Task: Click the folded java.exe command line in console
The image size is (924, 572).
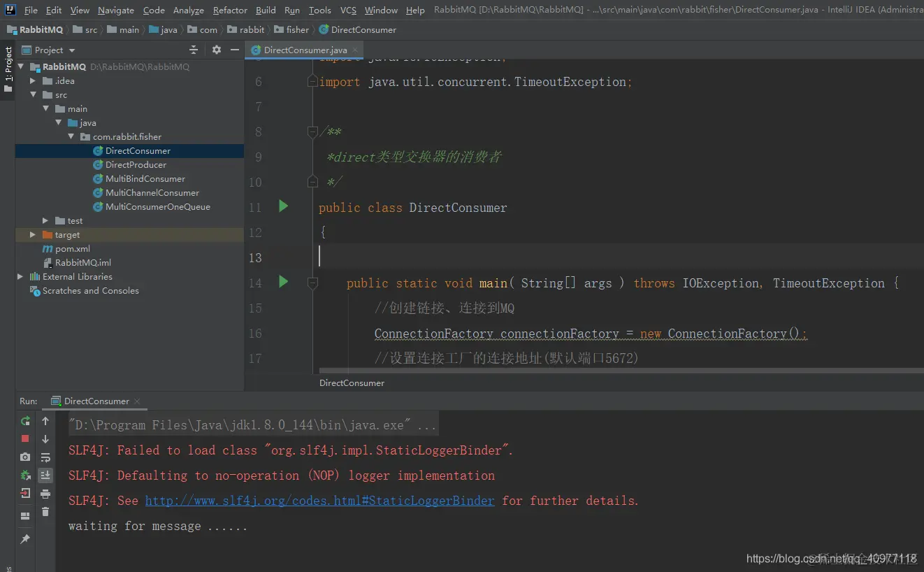Action: (252, 425)
